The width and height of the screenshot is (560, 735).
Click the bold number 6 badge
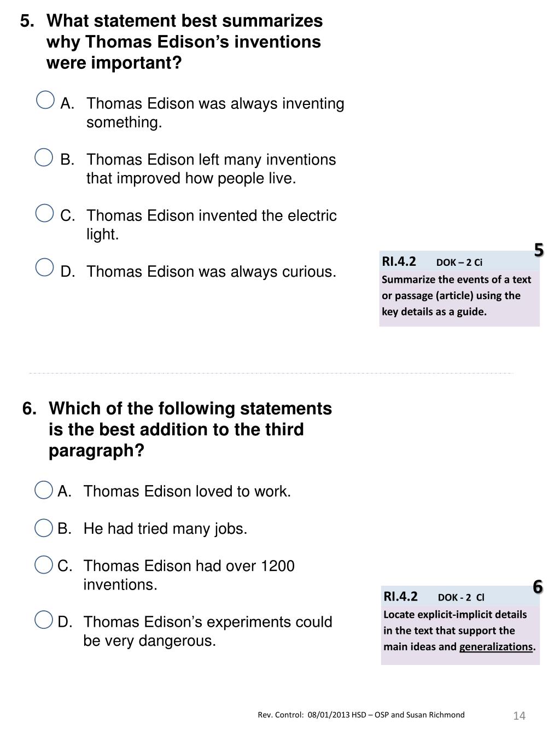click(x=538, y=587)
